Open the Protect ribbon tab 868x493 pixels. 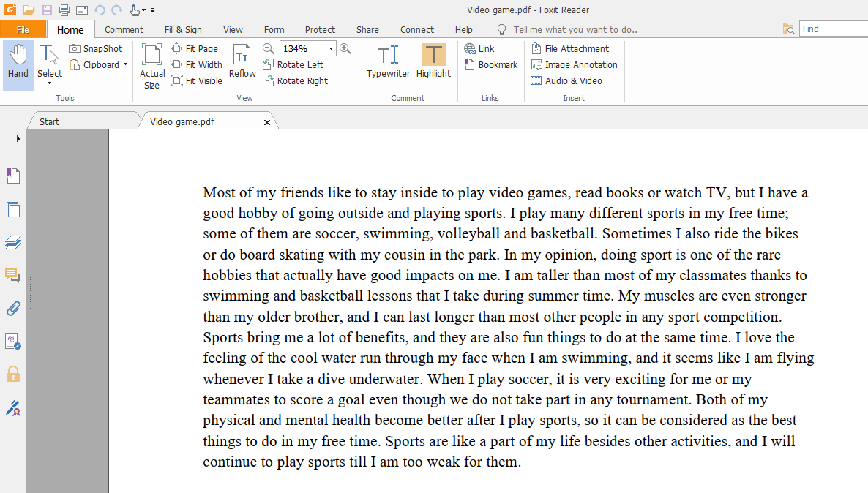point(320,30)
